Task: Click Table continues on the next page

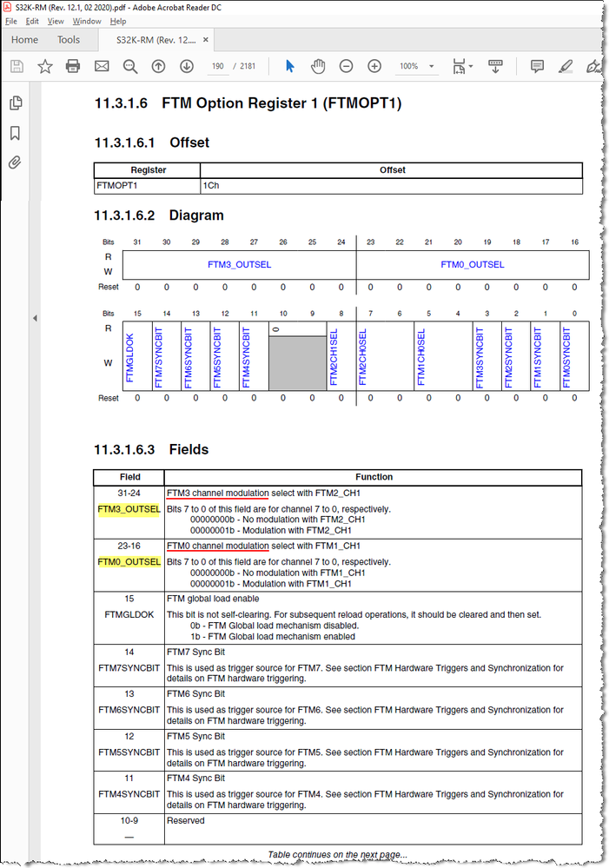Action: tap(338, 855)
